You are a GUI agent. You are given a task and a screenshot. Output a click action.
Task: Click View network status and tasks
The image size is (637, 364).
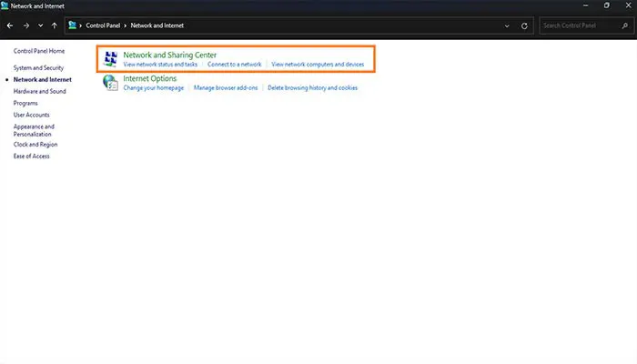[x=160, y=65]
